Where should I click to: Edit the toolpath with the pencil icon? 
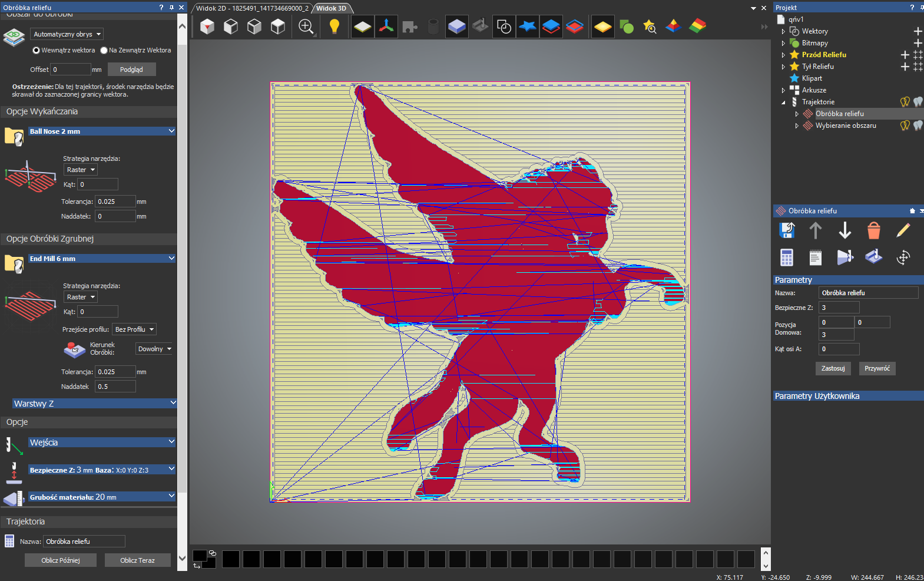903,230
